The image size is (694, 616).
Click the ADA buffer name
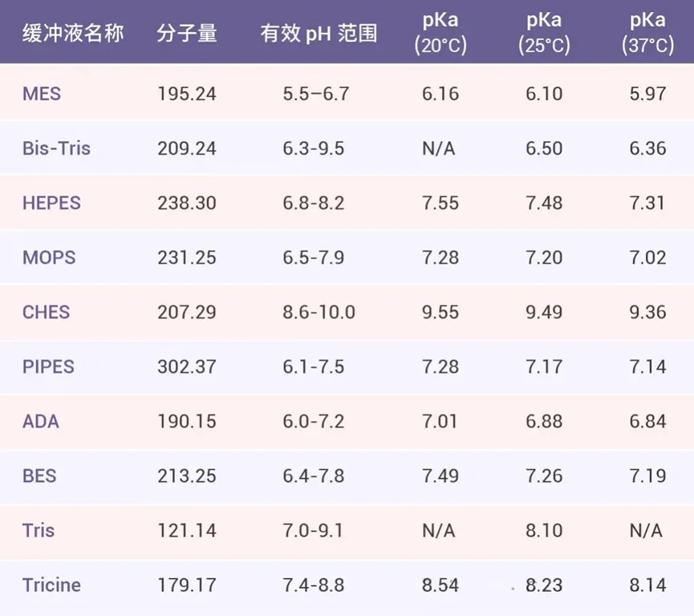[40, 421]
